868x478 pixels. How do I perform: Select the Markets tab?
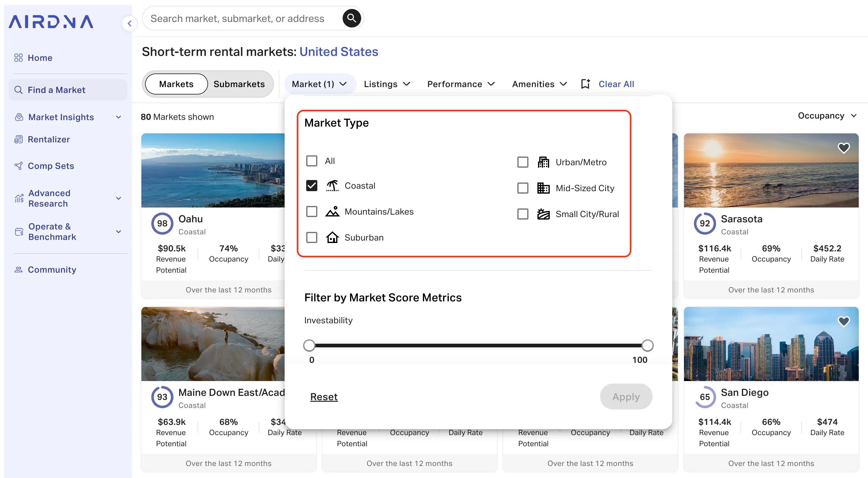[176, 84]
